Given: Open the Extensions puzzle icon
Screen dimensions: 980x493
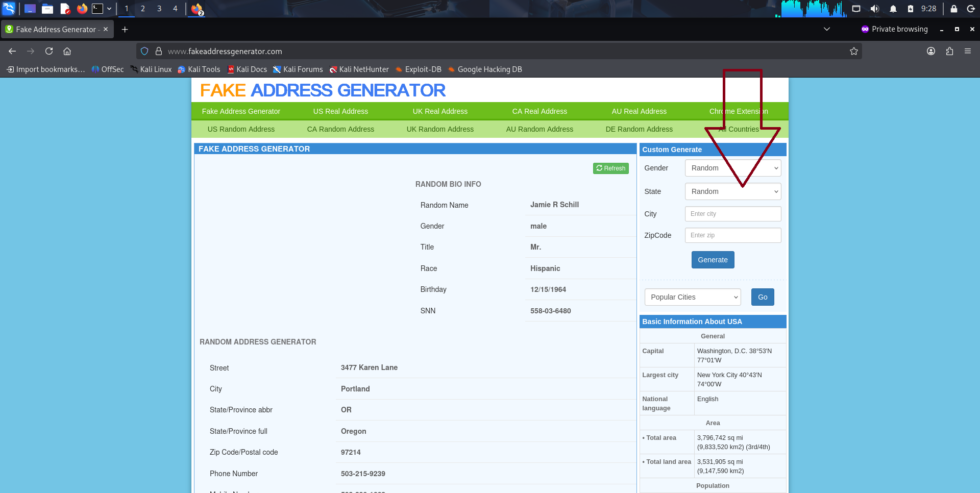Looking at the screenshot, I should point(949,51).
